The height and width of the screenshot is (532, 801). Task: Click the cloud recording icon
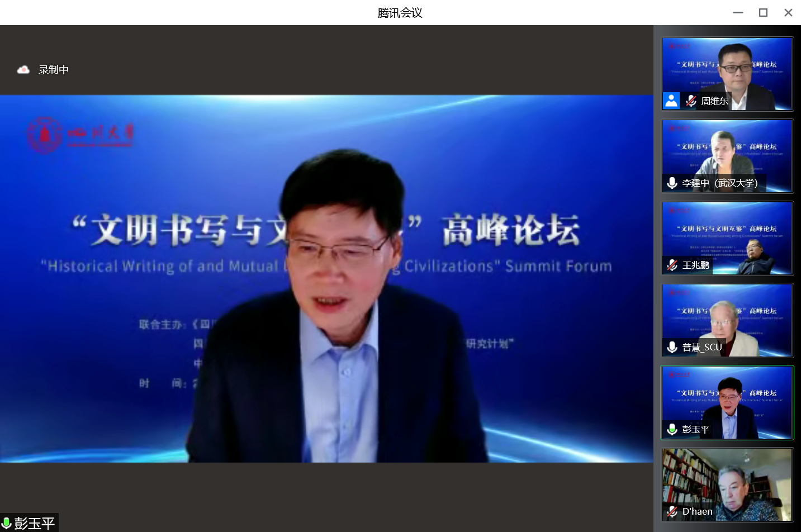(x=23, y=70)
